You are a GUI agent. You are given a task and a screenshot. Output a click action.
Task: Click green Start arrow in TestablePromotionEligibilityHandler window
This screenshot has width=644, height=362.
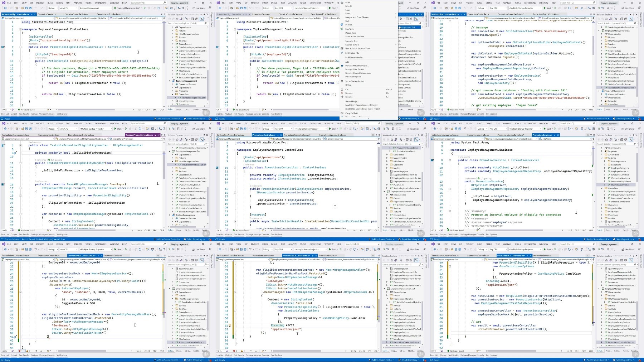click(x=115, y=129)
